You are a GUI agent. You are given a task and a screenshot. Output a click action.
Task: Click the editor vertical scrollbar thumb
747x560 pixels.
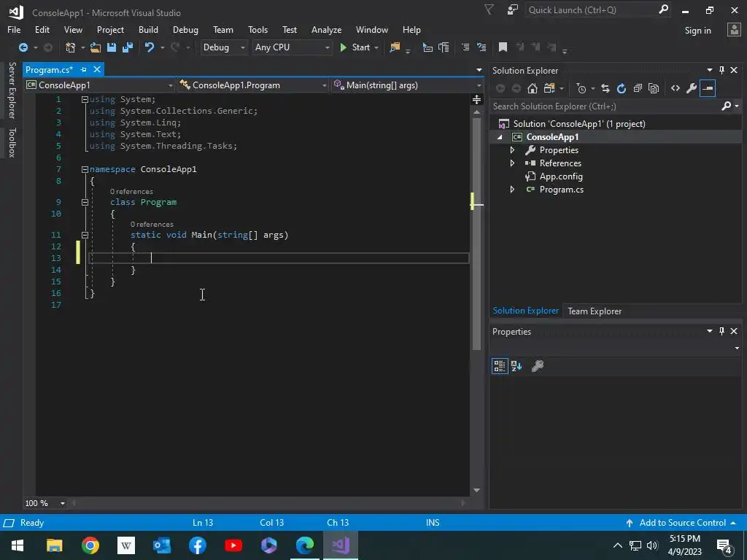click(x=476, y=233)
